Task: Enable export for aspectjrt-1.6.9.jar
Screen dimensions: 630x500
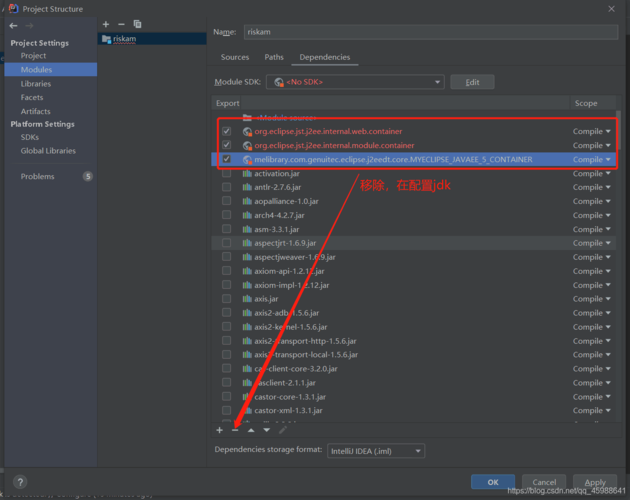Action: [x=227, y=243]
